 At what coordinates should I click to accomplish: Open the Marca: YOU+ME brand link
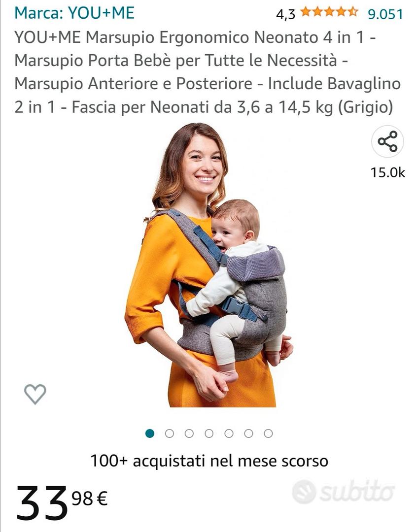coord(74,13)
